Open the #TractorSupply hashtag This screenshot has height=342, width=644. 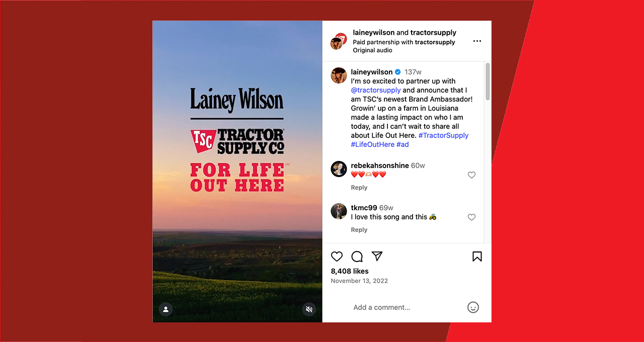[x=443, y=135]
